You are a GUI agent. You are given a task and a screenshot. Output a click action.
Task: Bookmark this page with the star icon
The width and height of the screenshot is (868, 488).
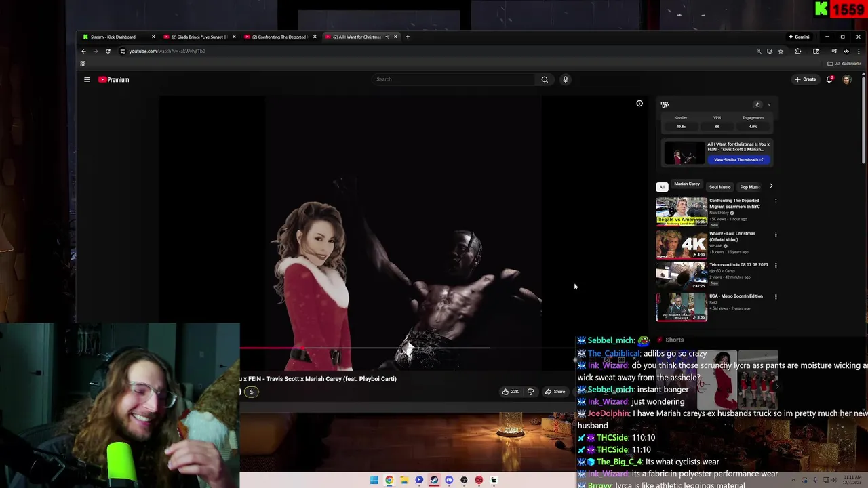781,51
